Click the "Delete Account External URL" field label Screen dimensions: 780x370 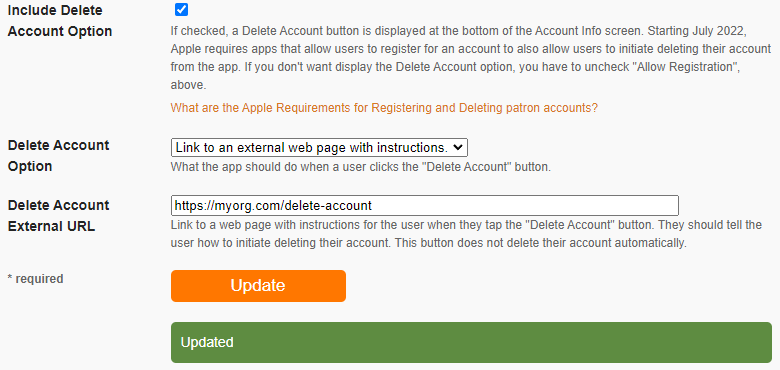[58, 215]
